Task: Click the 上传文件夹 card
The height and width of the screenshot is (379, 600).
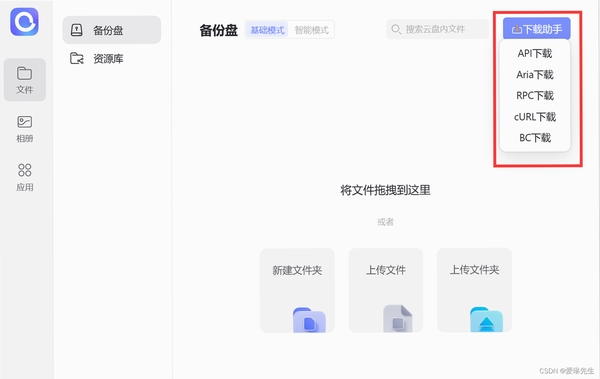Action: click(474, 291)
